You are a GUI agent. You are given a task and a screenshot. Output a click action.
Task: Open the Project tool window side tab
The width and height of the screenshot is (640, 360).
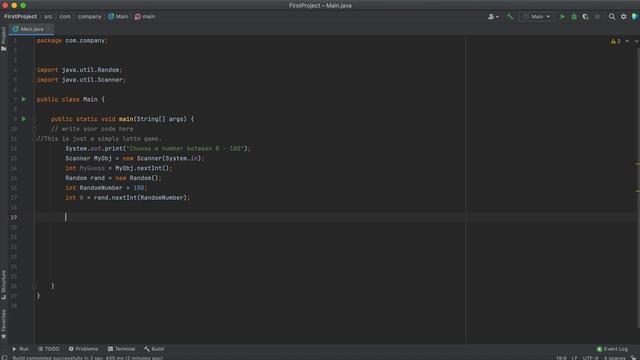[x=4, y=39]
